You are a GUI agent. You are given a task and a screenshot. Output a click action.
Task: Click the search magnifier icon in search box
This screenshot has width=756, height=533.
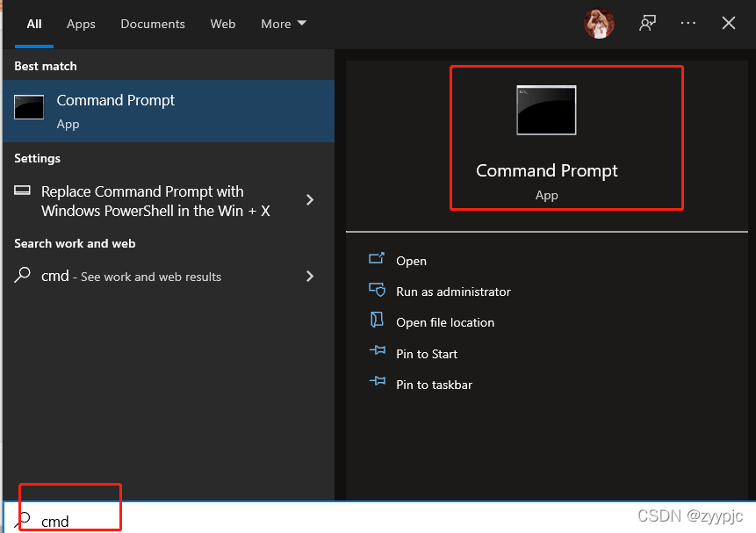tap(22, 520)
